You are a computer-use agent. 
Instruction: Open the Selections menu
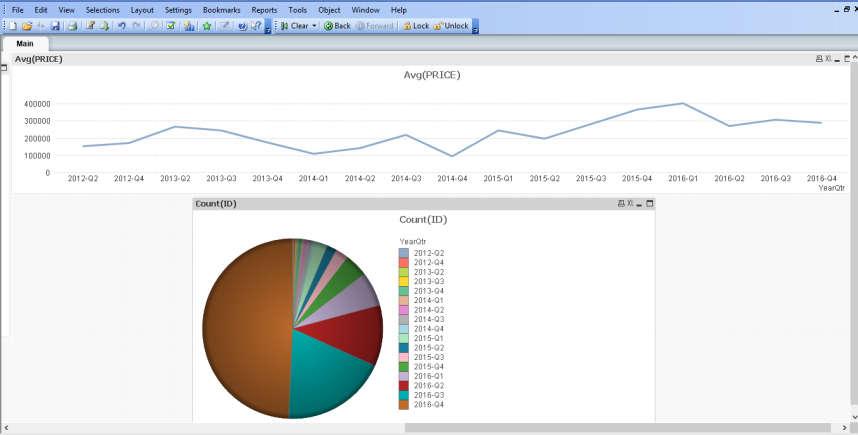coord(102,10)
